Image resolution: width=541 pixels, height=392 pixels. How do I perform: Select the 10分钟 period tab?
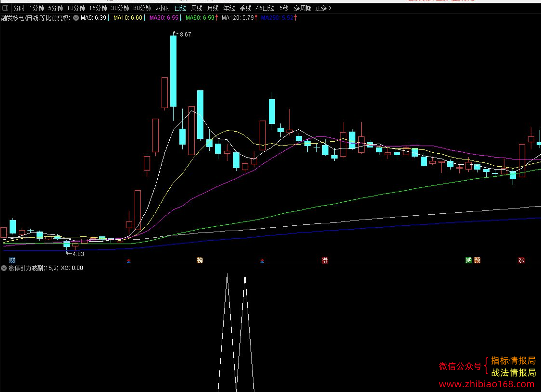click(x=75, y=8)
